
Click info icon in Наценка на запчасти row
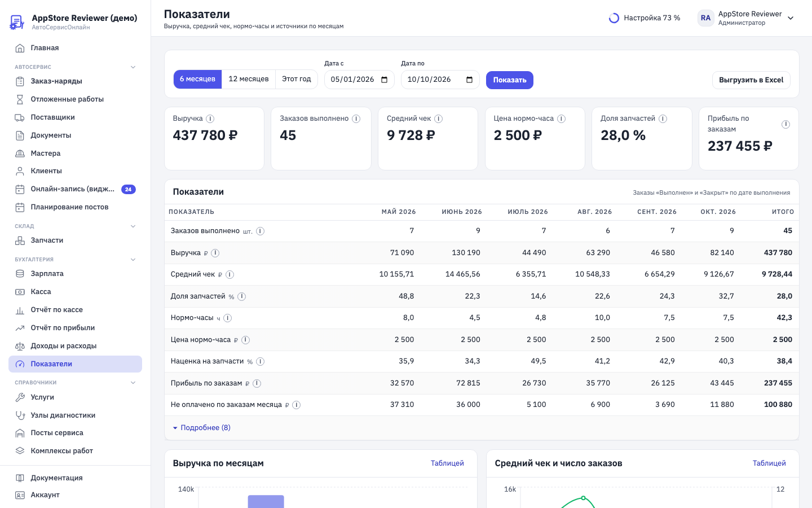(261, 361)
